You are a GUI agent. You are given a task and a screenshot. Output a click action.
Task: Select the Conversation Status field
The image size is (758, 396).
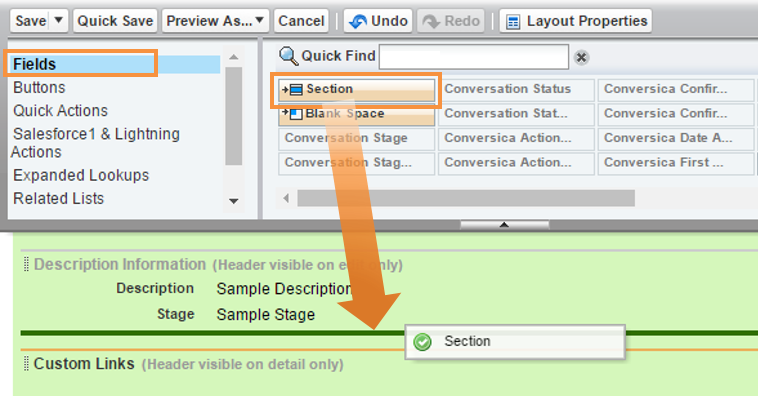[x=516, y=89]
